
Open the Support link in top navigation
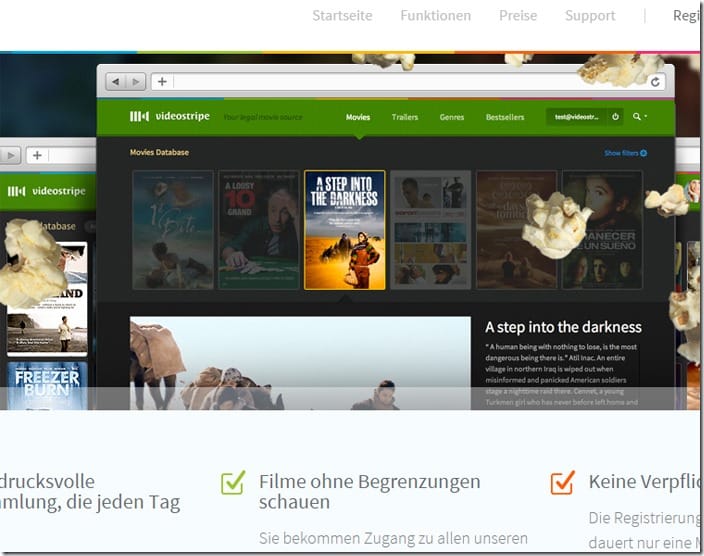point(590,16)
